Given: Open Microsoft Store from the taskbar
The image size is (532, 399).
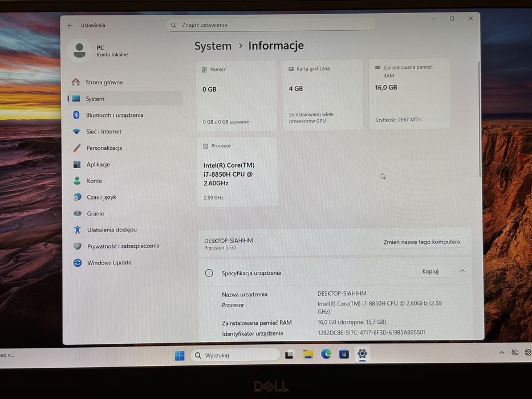Looking at the screenshot, I should tap(344, 354).
